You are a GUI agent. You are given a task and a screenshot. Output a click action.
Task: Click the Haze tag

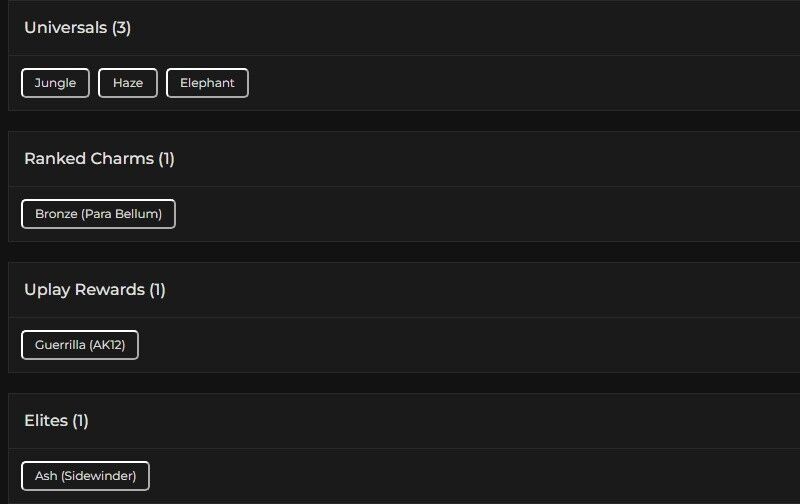[128, 83]
